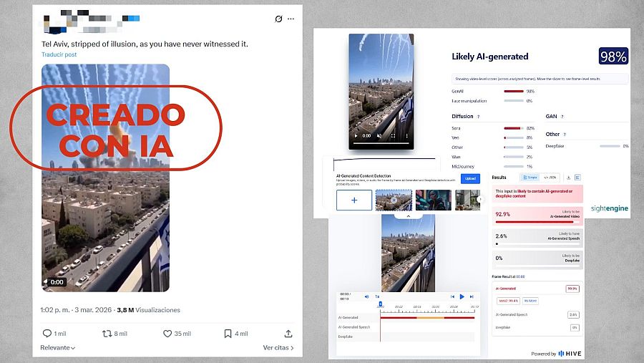Screen dimensions: 644x363
Task: Unmute the Sightengine video with the speaker icon
Action: point(379,135)
